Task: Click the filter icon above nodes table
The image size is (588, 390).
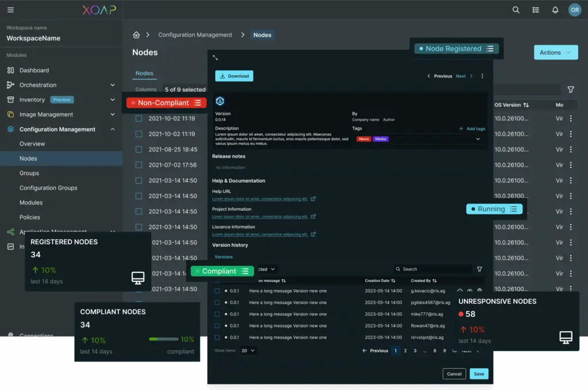Action: coord(570,90)
